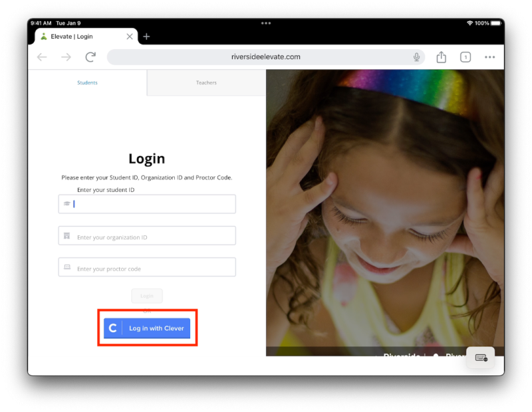Click the Clever C logo icon
The height and width of the screenshot is (412, 532).
(113, 328)
